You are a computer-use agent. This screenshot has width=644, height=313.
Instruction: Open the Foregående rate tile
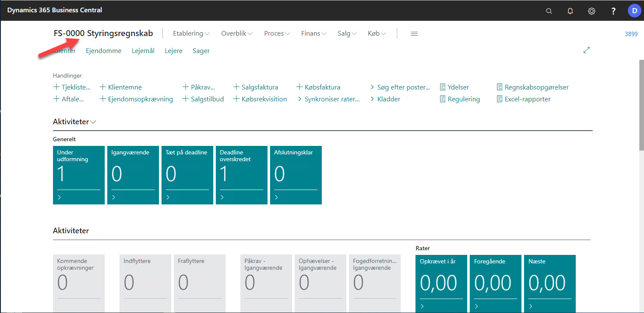tap(496, 284)
